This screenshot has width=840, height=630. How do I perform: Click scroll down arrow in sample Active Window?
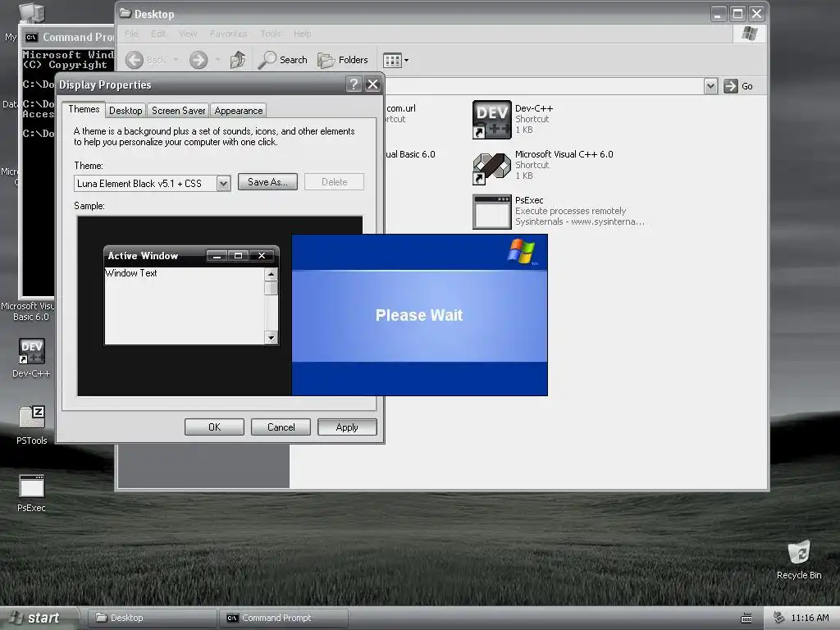(271, 337)
